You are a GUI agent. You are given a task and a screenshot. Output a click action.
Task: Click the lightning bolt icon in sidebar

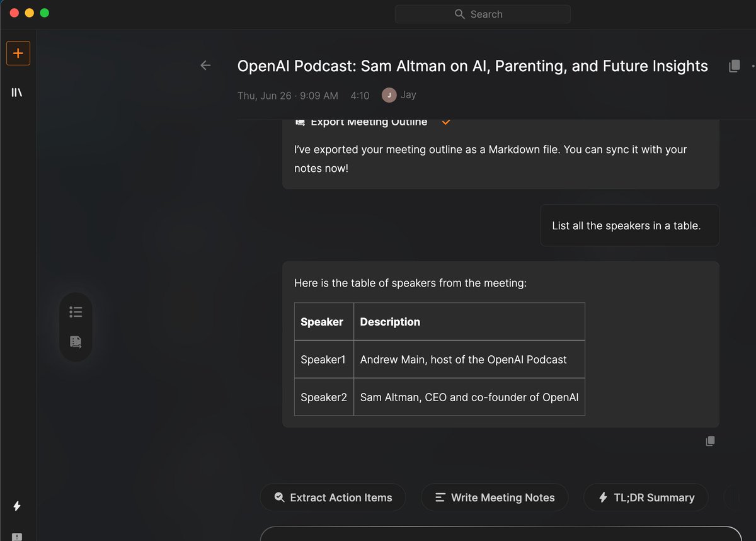pyautogui.click(x=17, y=506)
